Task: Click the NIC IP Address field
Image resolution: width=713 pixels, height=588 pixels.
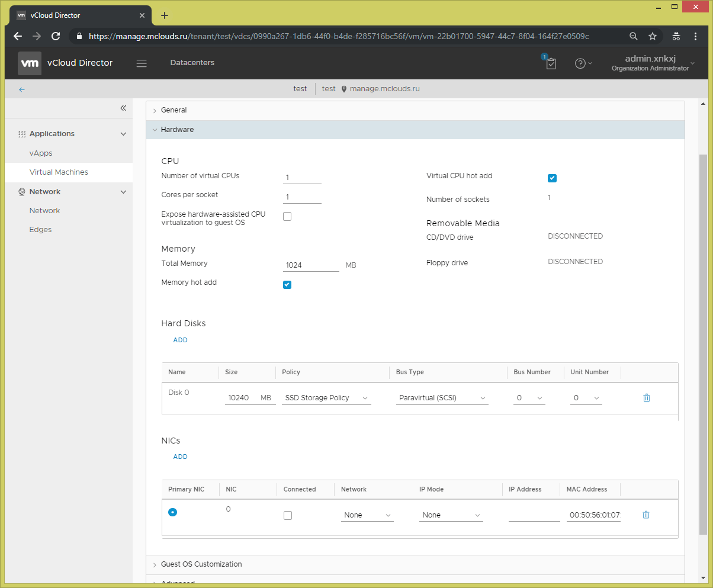Action: coord(534,515)
